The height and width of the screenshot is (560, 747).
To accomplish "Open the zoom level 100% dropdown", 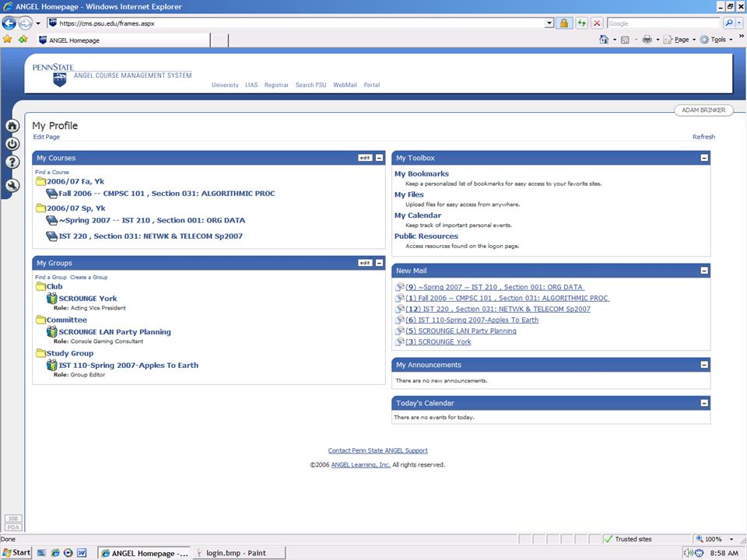I will 731,539.
